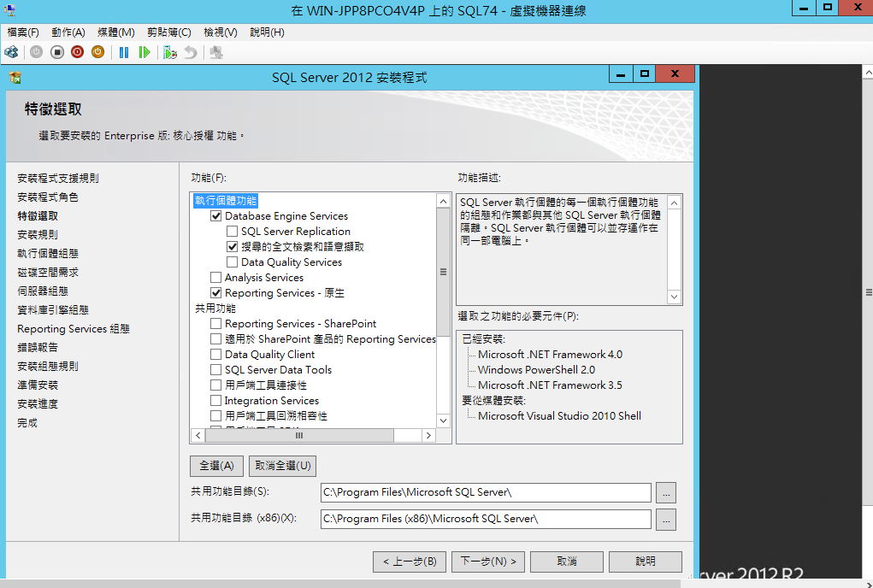Click Reporting Services 組態 step in sidebar

pos(74,329)
